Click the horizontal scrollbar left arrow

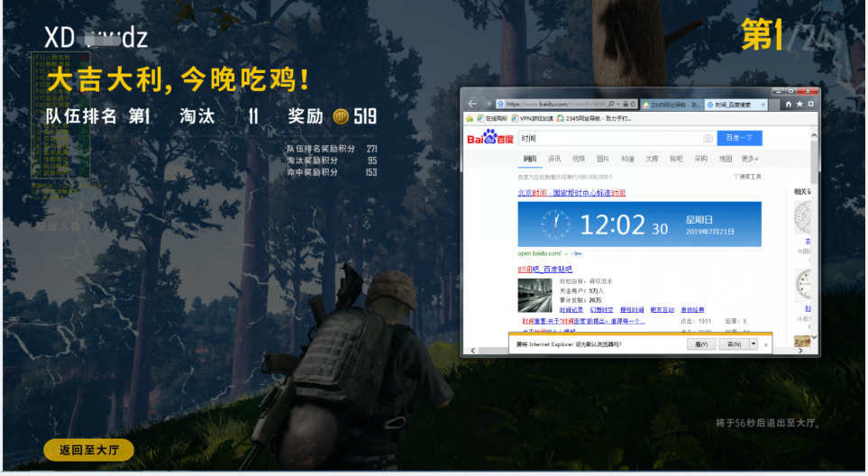pyautogui.click(x=472, y=351)
